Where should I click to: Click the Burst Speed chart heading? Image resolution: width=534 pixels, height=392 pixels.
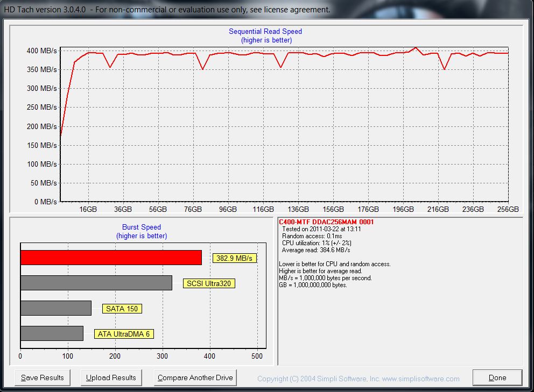[142, 227]
